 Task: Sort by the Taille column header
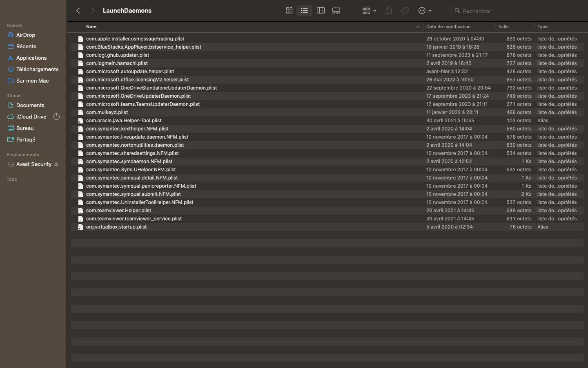(503, 27)
